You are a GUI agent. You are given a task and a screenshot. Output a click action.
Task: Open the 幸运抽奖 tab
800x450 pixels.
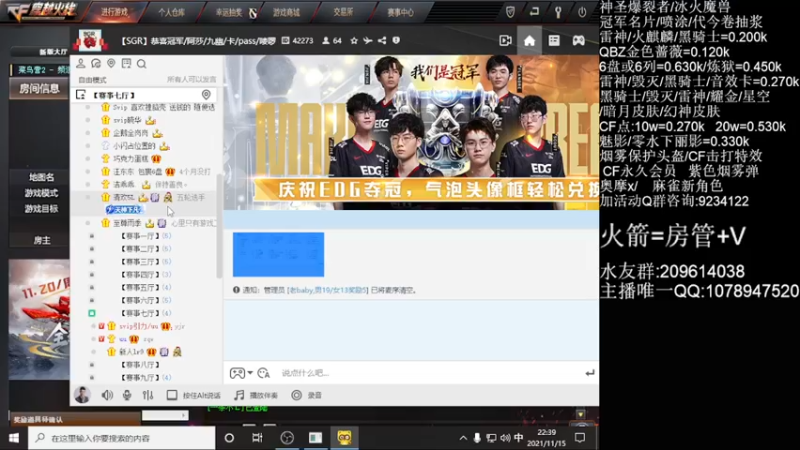(x=229, y=12)
